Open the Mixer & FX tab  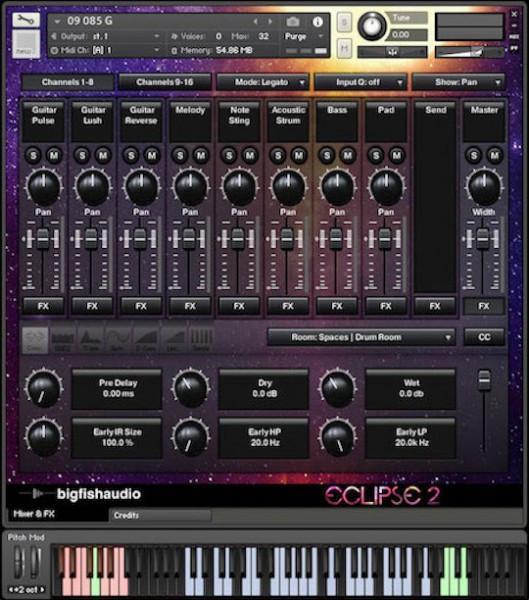click(x=57, y=514)
